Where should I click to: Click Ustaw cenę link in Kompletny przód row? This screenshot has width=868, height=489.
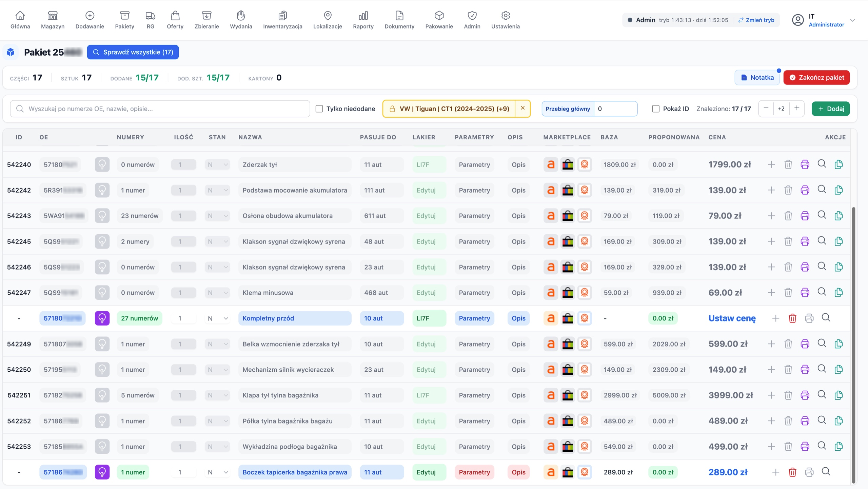click(732, 318)
